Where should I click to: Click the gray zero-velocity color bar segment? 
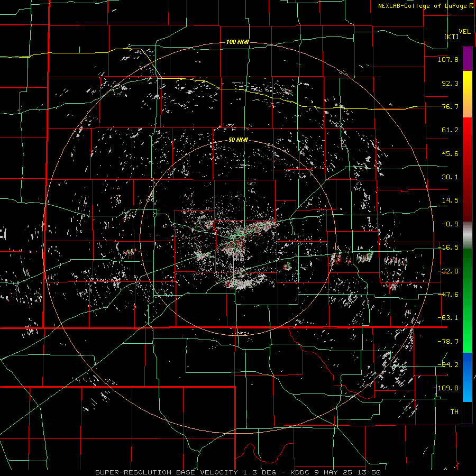click(467, 235)
